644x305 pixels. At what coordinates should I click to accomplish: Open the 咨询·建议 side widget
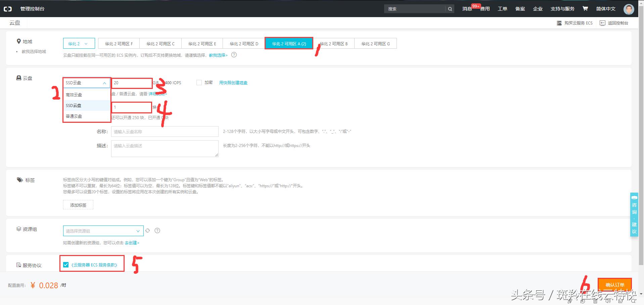(634, 214)
